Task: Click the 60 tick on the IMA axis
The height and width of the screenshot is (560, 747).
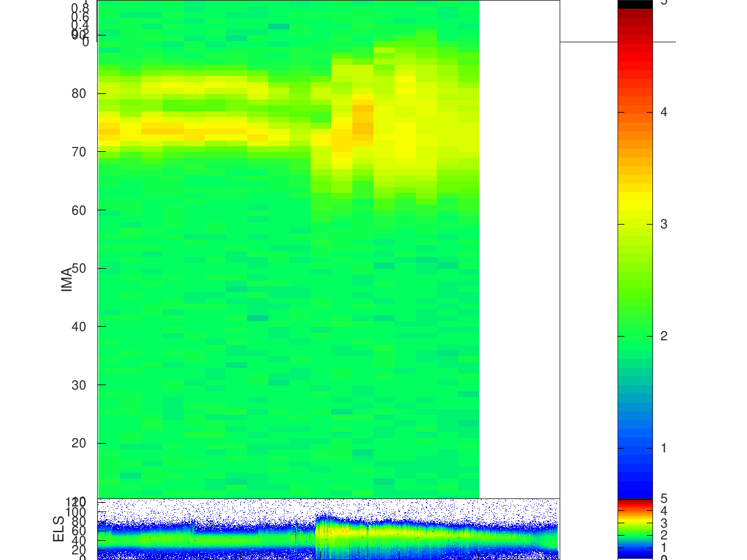Action: 78,210
